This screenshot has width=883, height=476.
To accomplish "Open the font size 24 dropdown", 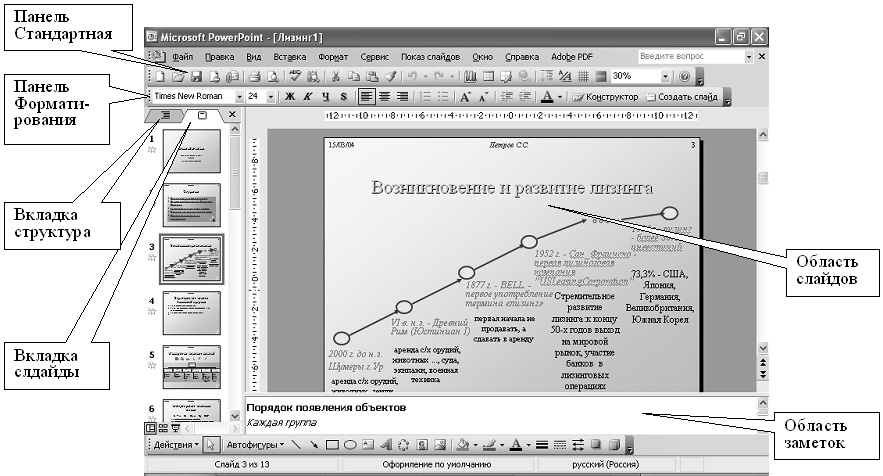I will (x=270, y=97).
